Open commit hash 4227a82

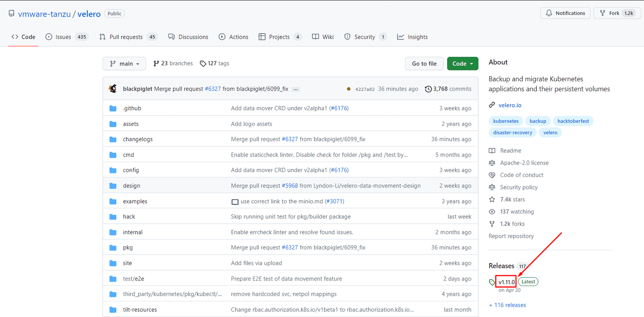coord(365,89)
